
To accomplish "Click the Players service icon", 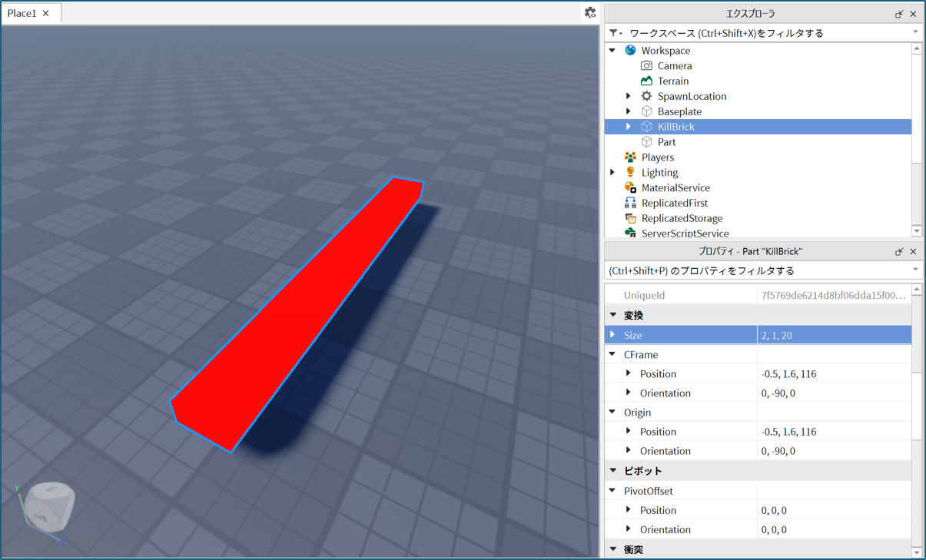I will [x=630, y=157].
